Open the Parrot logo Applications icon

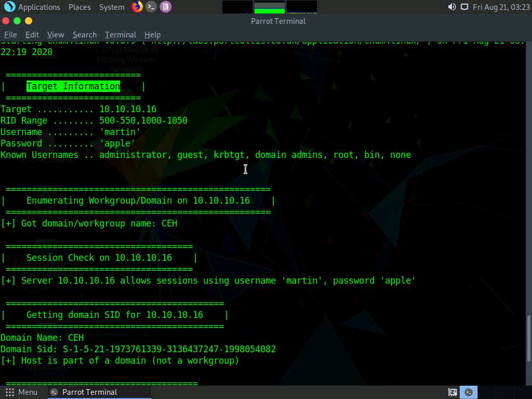click(x=10, y=7)
